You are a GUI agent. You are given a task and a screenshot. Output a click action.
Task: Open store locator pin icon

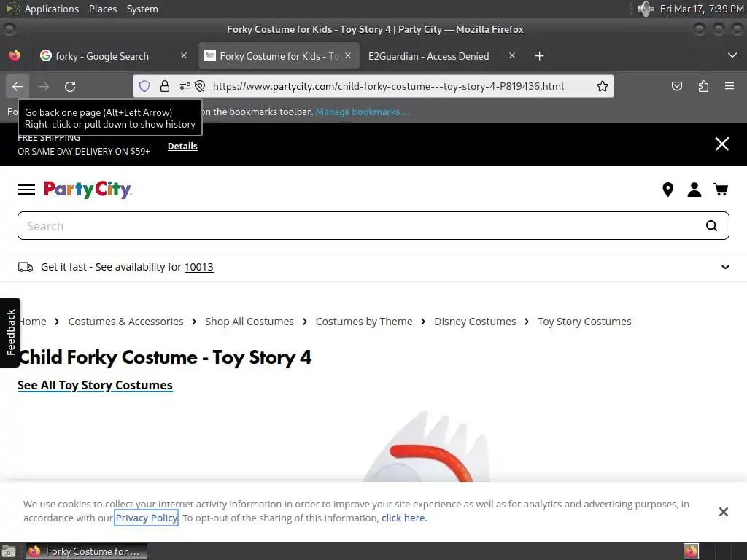click(x=668, y=190)
